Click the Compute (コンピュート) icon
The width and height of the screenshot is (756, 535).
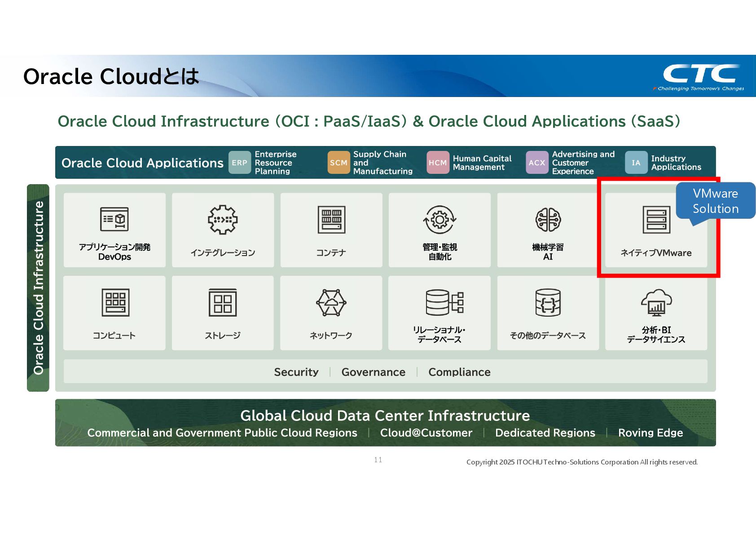tap(115, 302)
